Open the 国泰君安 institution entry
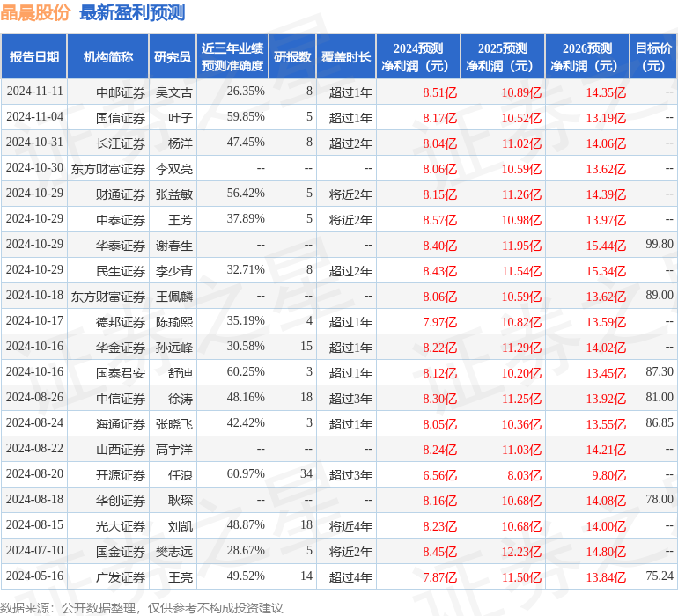The width and height of the screenshot is (678, 616). tap(121, 372)
